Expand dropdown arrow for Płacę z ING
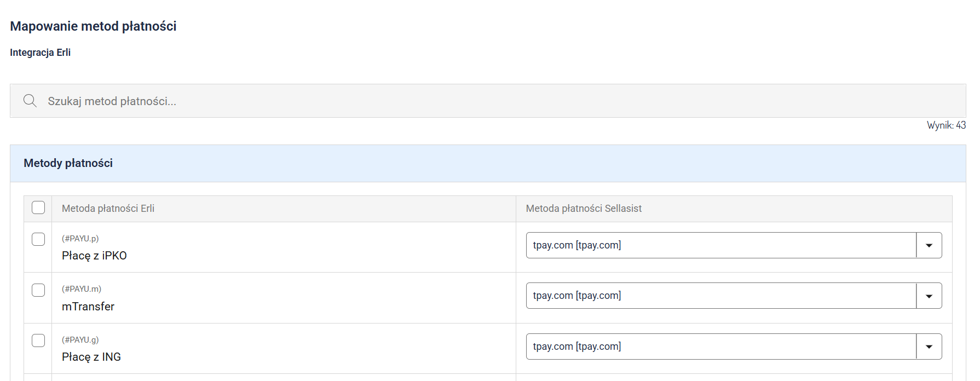The image size is (980, 381). point(929,347)
